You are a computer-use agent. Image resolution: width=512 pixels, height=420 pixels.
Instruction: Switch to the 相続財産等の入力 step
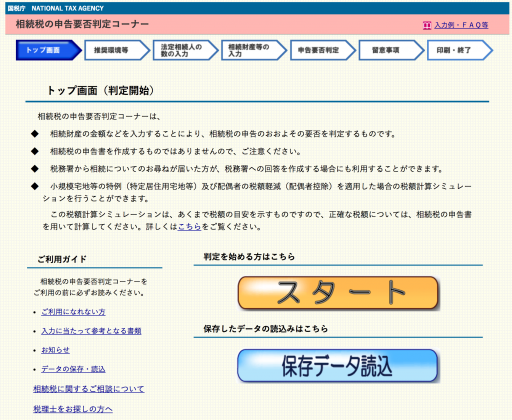pos(254,50)
